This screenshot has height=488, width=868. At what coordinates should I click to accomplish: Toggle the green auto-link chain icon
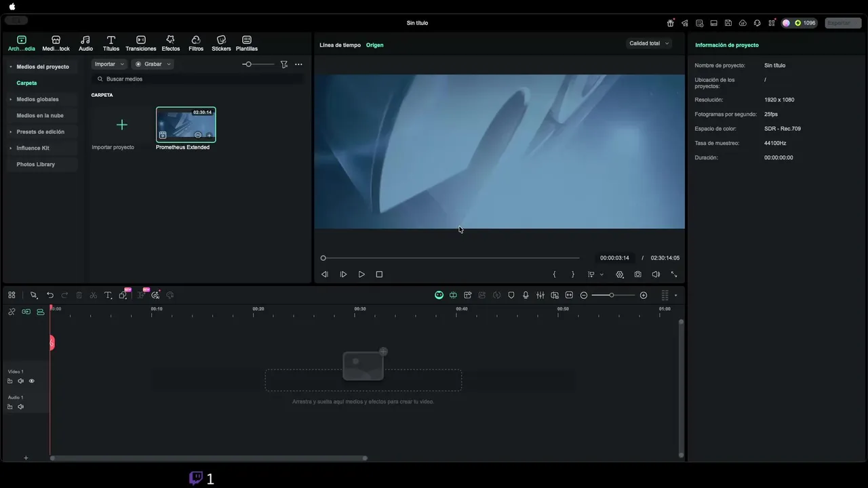[26, 312]
